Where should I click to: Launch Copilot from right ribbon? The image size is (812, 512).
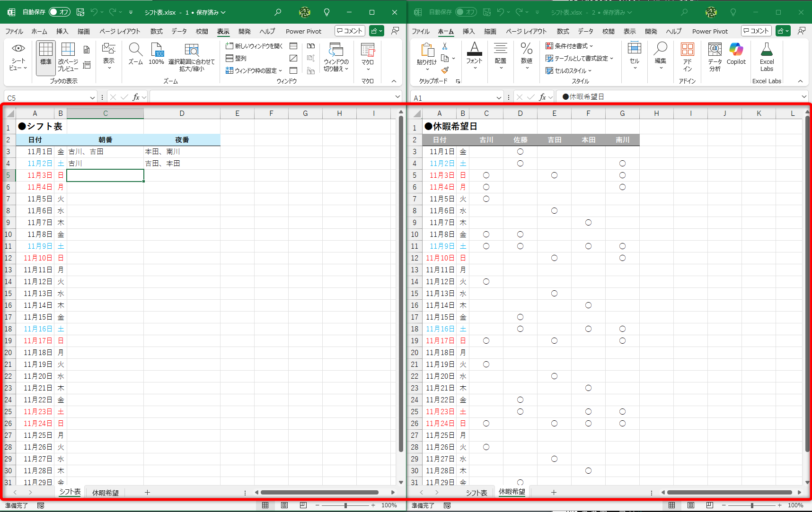coord(736,53)
